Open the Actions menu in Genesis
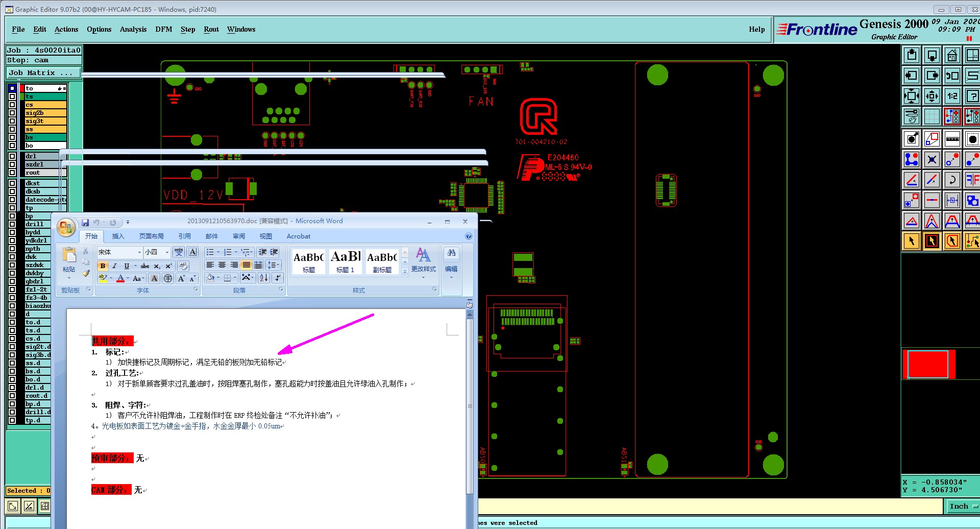This screenshot has height=529, width=980. pos(66,29)
